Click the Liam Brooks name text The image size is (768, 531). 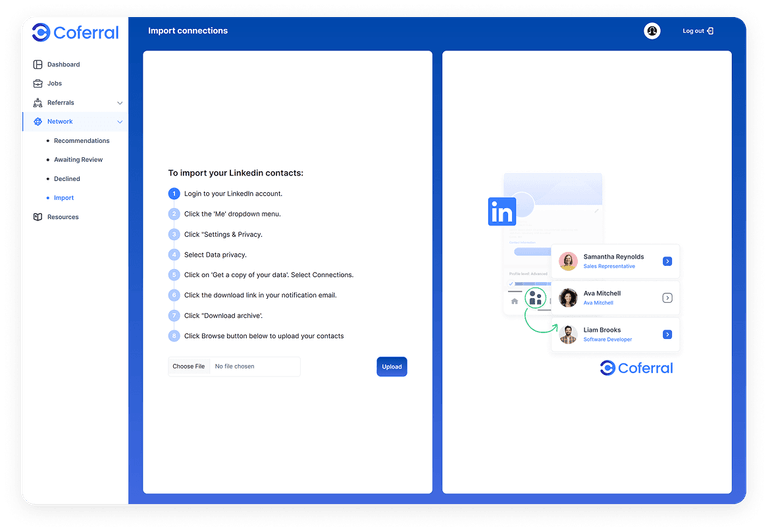tap(602, 330)
